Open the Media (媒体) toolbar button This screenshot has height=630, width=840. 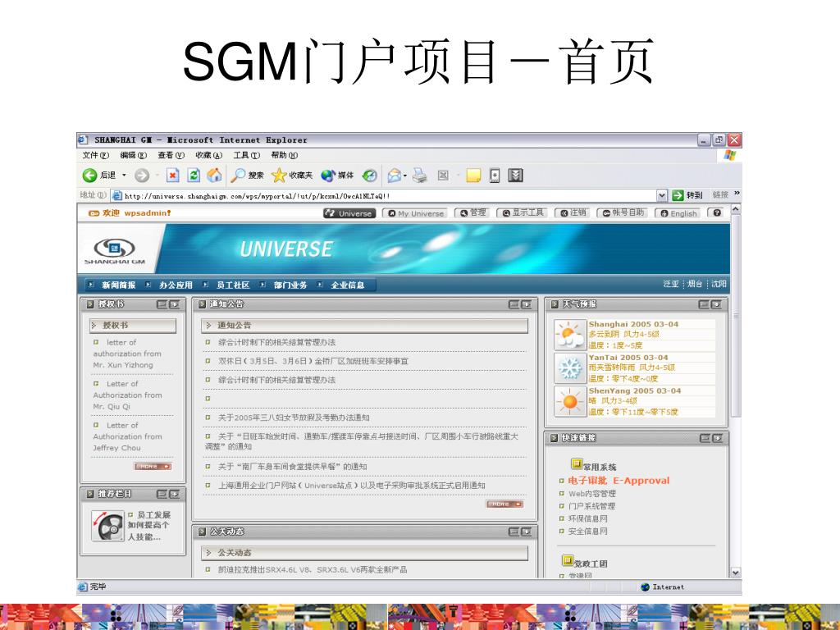point(337,176)
